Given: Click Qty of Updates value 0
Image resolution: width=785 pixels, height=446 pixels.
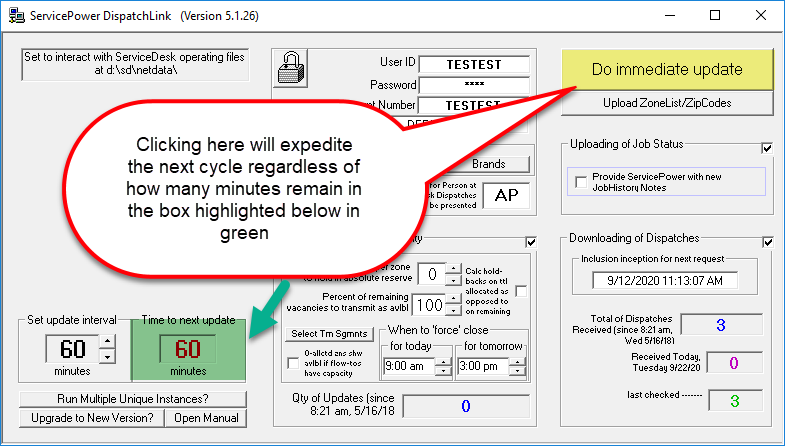Looking at the screenshot, I should (x=466, y=406).
